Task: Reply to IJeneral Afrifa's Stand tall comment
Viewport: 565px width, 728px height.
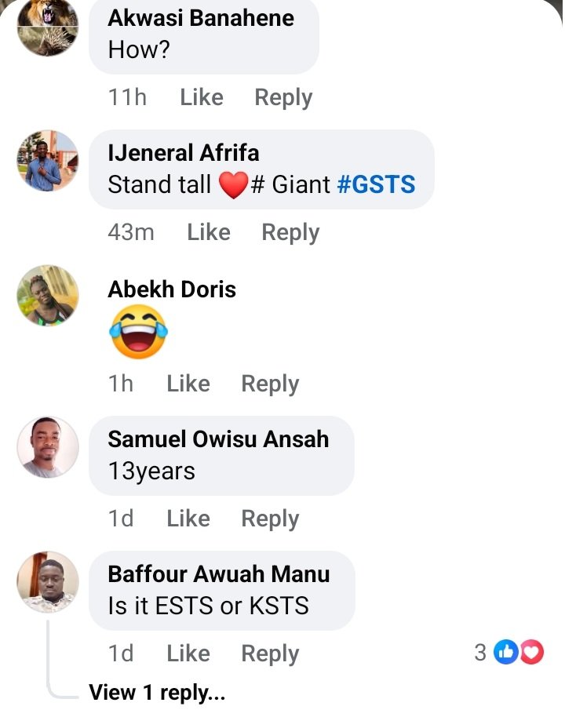Action: click(x=290, y=233)
